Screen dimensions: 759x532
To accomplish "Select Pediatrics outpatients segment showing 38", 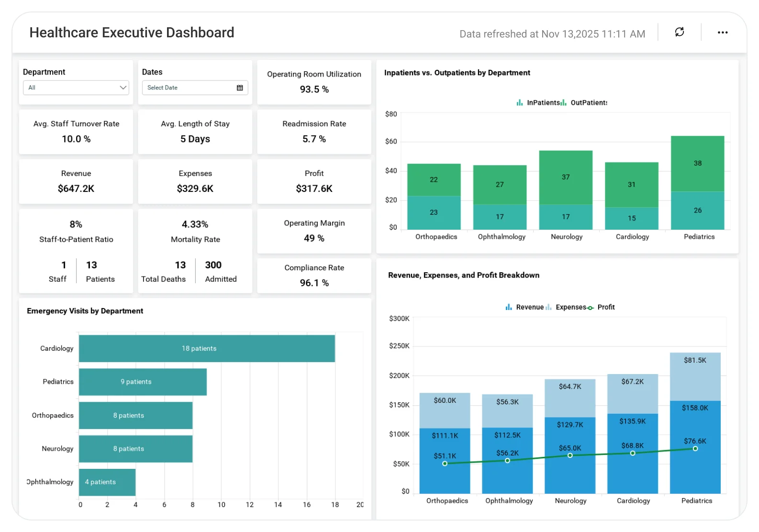I will (x=697, y=164).
